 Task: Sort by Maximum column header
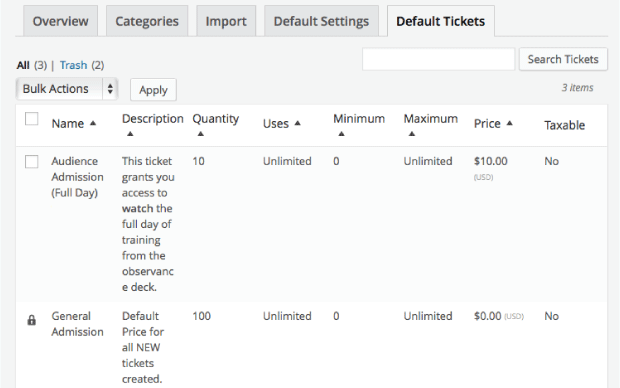431,119
